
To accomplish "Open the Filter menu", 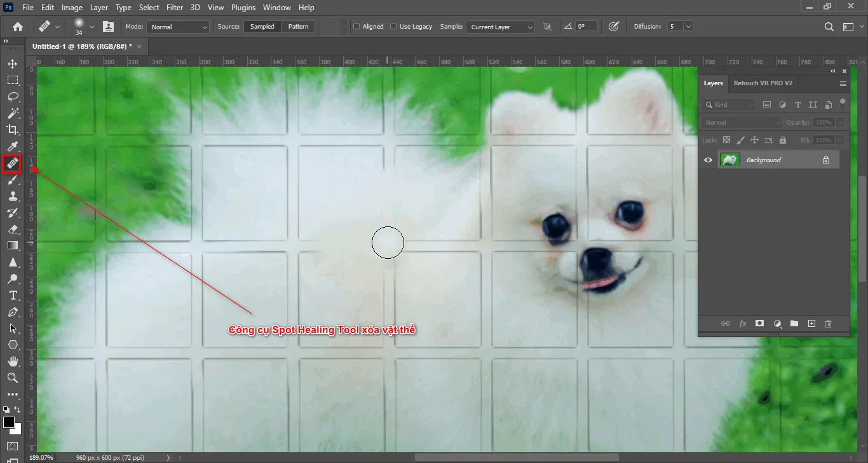I will point(175,7).
